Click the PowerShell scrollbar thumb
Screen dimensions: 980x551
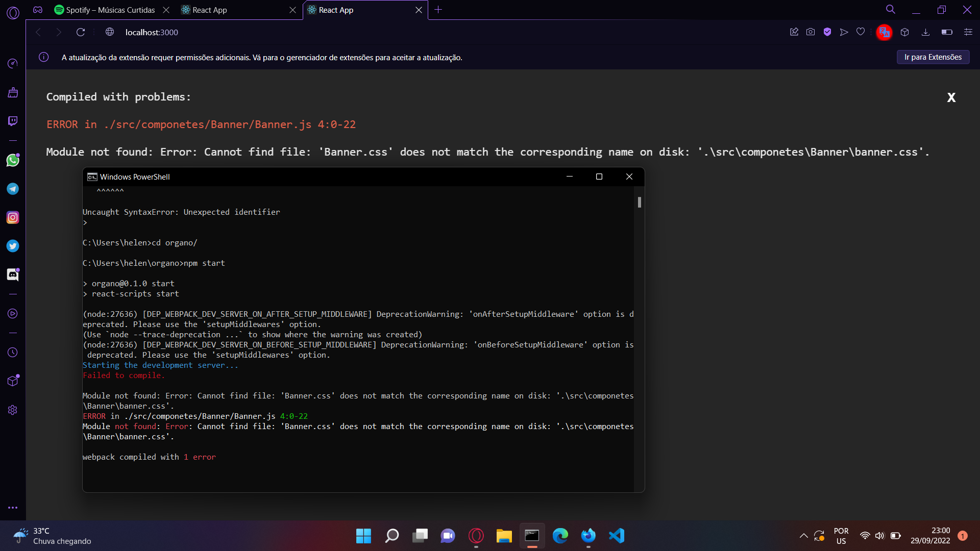[x=639, y=202]
